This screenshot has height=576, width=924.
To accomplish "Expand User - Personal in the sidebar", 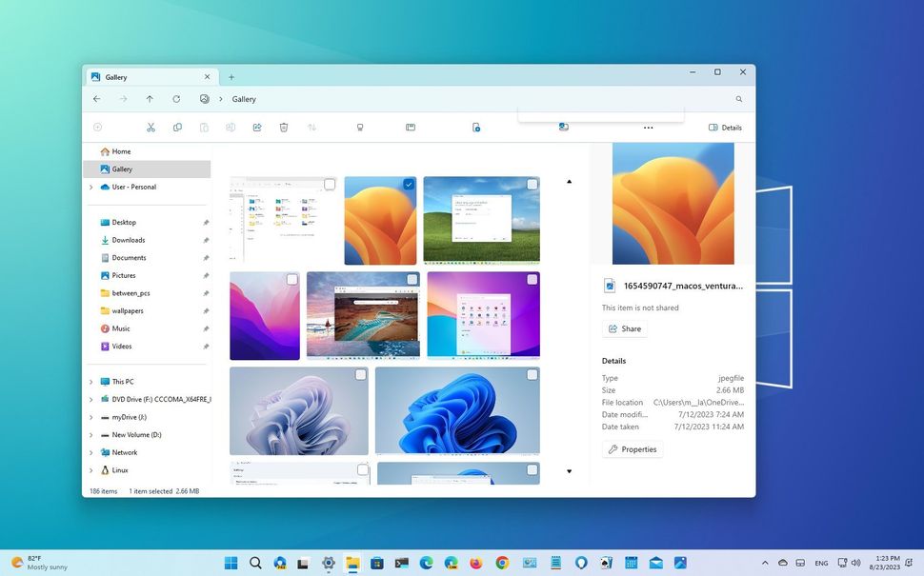I will (90, 187).
